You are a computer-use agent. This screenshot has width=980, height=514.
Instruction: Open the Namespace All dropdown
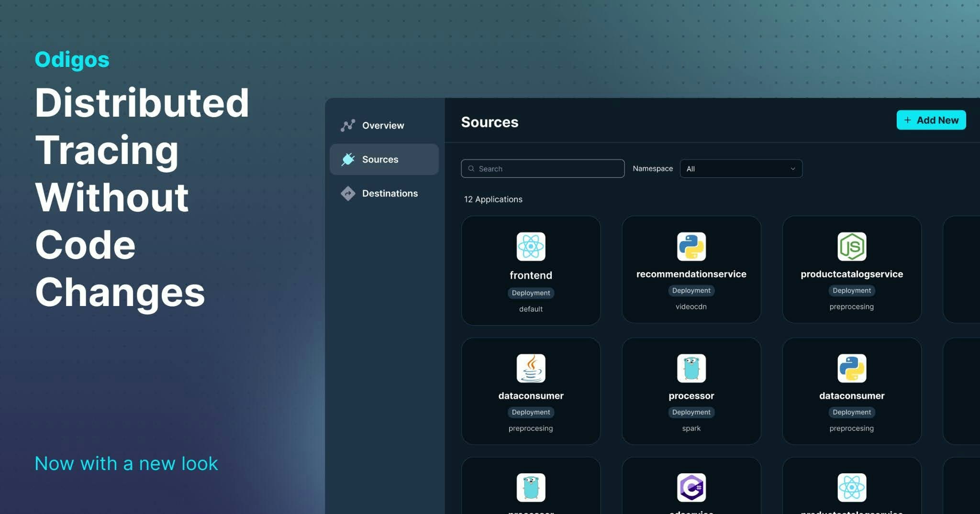pos(741,169)
